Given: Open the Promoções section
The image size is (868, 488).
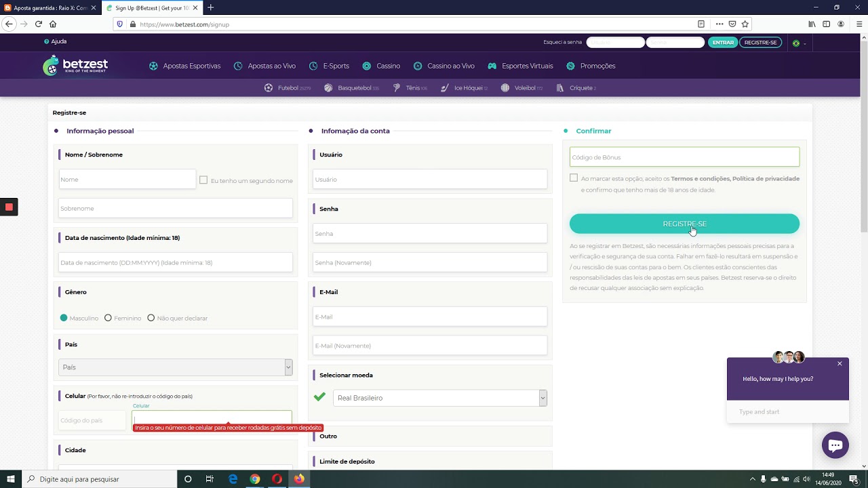Looking at the screenshot, I should (591, 66).
